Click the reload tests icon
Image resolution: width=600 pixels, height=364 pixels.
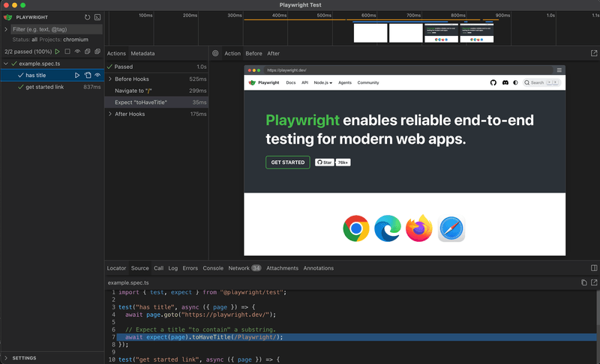(x=87, y=17)
